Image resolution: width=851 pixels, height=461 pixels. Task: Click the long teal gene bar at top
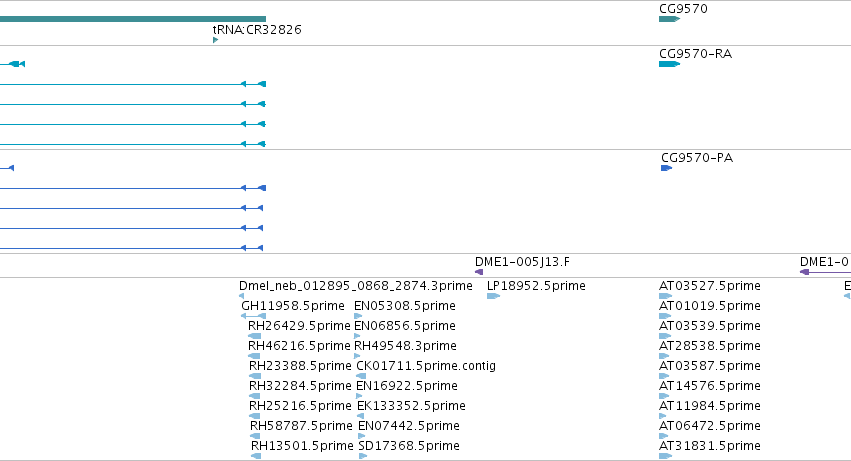click(133, 19)
